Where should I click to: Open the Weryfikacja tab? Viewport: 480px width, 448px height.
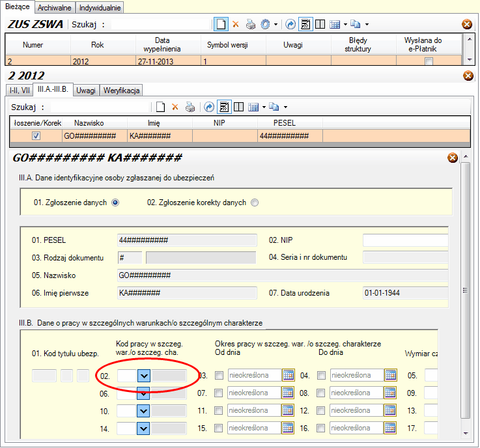(122, 91)
